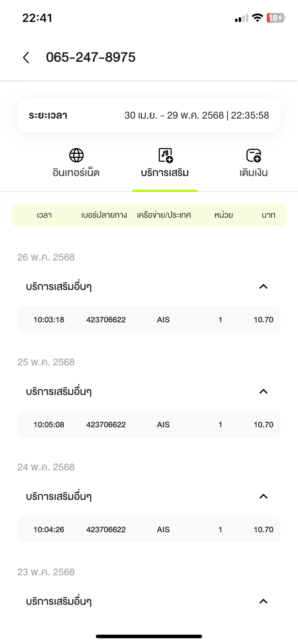Tap the cellular signal bars icon

[x=241, y=18]
